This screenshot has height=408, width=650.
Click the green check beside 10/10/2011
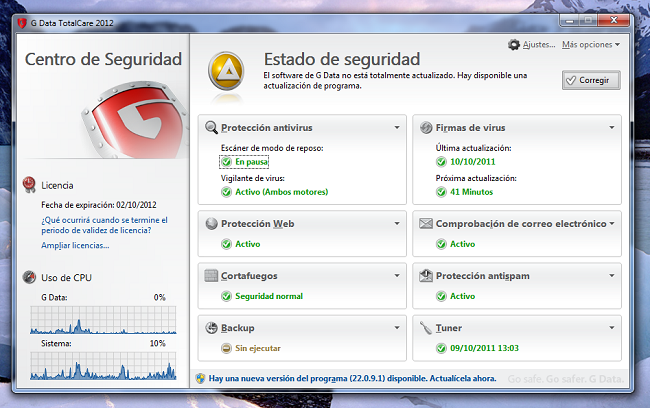441,162
